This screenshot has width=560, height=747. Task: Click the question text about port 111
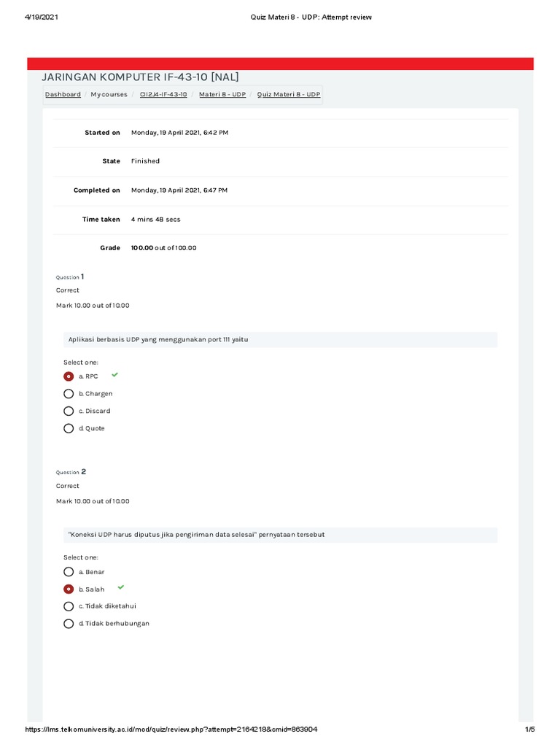[x=163, y=340]
